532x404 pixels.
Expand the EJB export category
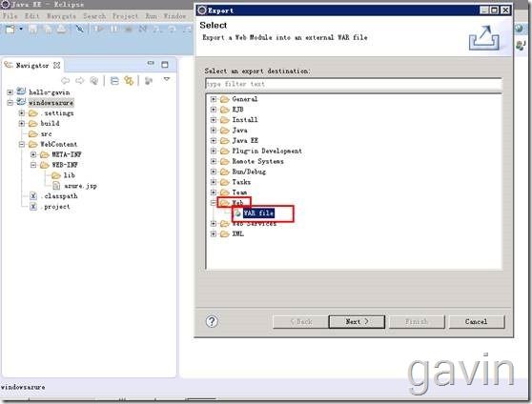[214, 110]
